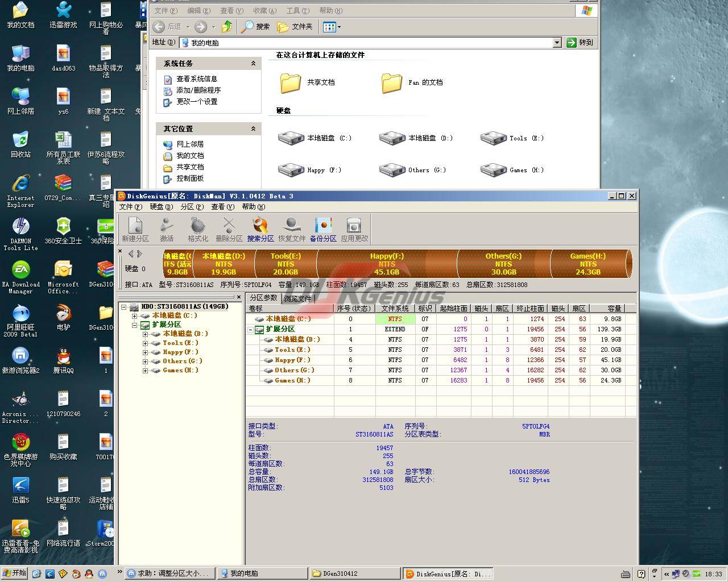Viewport: 728px width, 582px height.
Task: Click the 卷标 column header
Action: (290, 308)
